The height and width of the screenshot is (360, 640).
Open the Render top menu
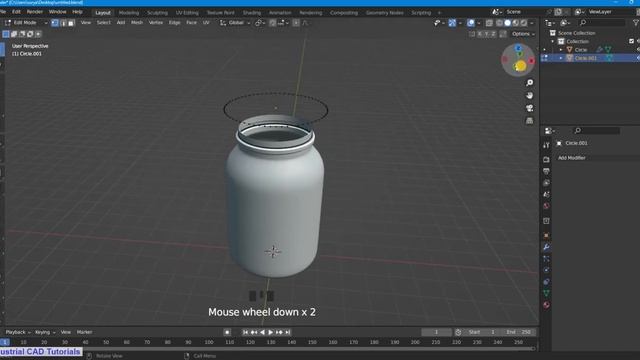click(34, 12)
